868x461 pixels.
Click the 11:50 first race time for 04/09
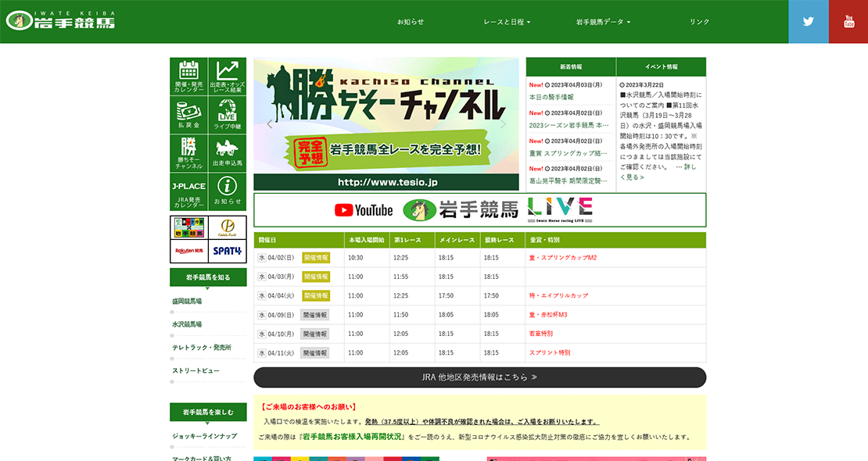point(401,315)
